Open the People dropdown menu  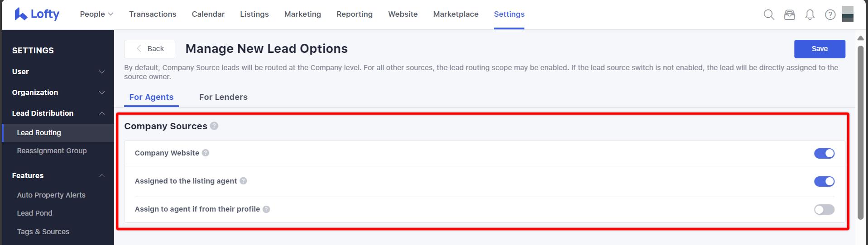pos(96,14)
